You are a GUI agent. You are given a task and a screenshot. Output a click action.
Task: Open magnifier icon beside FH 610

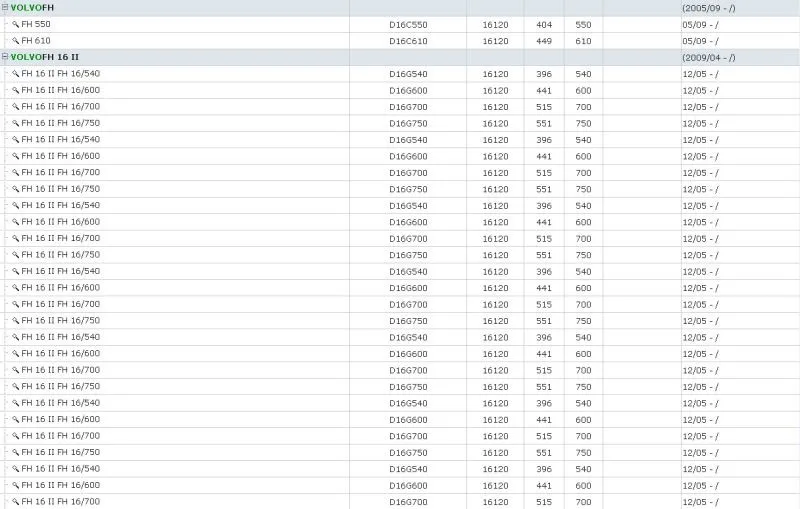[16, 41]
